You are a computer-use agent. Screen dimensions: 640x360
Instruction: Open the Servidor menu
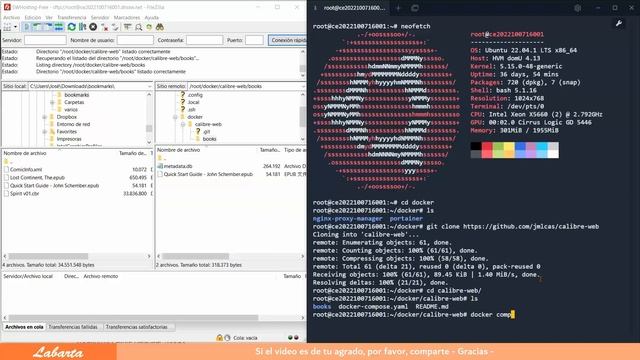pyautogui.click(x=100, y=18)
